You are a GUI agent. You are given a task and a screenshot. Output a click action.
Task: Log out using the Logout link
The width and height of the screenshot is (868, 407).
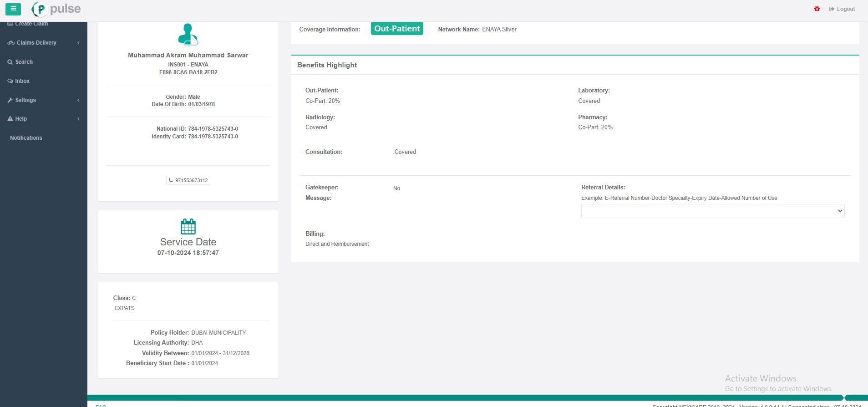[842, 9]
